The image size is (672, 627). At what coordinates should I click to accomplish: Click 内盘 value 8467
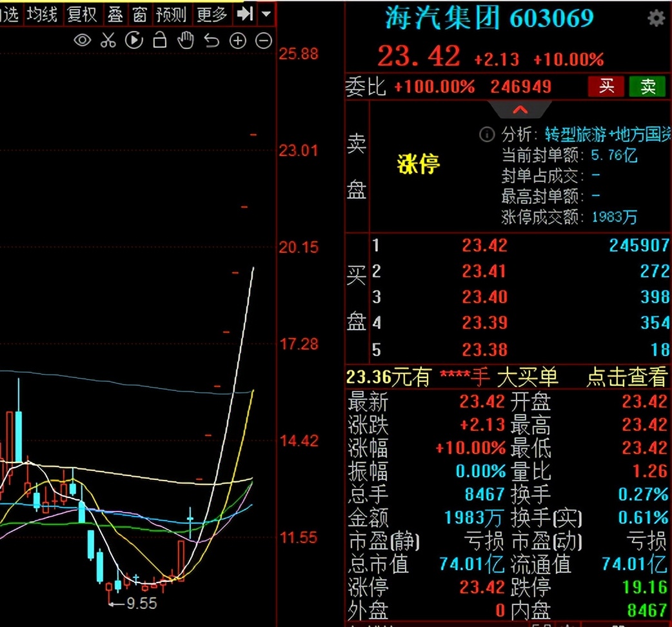click(x=647, y=610)
